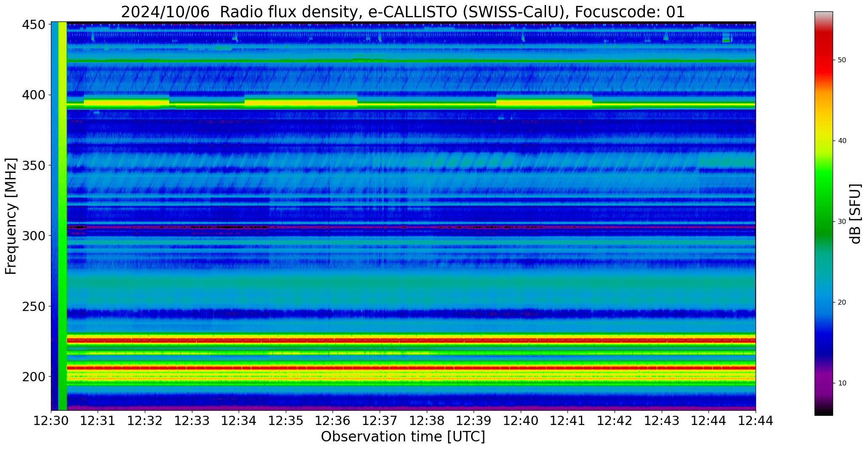Click the colorbar tick label 10
The width and height of the screenshot is (868, 449).
tap(842, 383)
